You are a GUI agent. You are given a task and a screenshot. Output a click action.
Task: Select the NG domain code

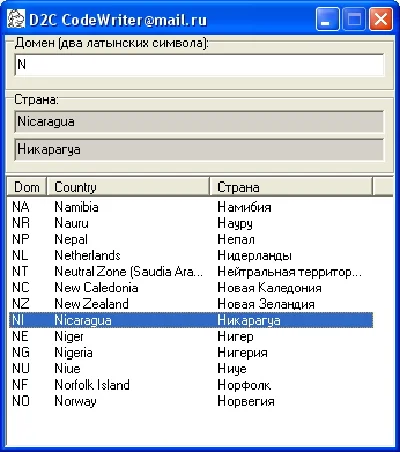[21, 352]
